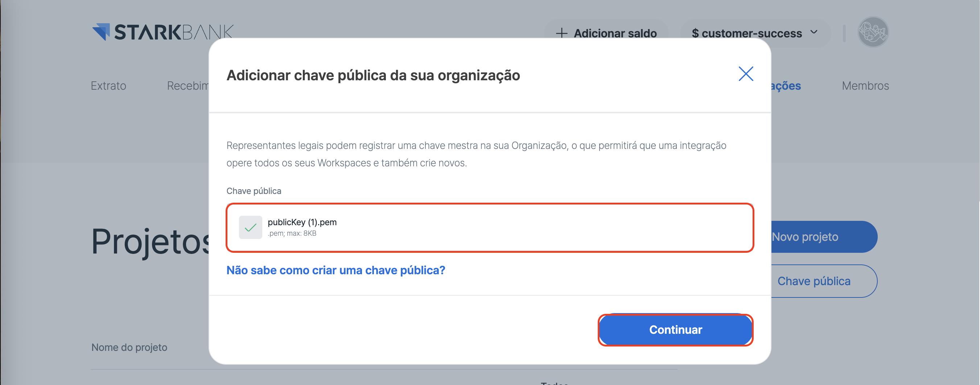
Task: Click the Projetos page heading
Action: [x=150, y=242]
